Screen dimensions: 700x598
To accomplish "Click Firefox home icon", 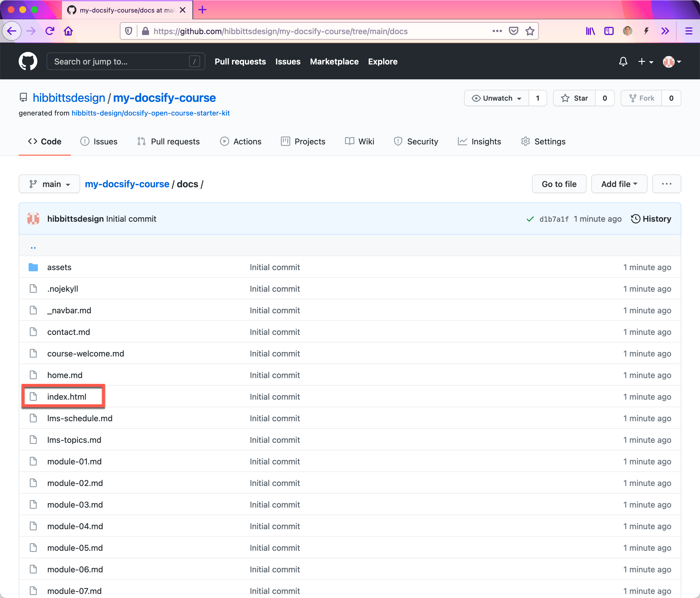I will (68, 31).
